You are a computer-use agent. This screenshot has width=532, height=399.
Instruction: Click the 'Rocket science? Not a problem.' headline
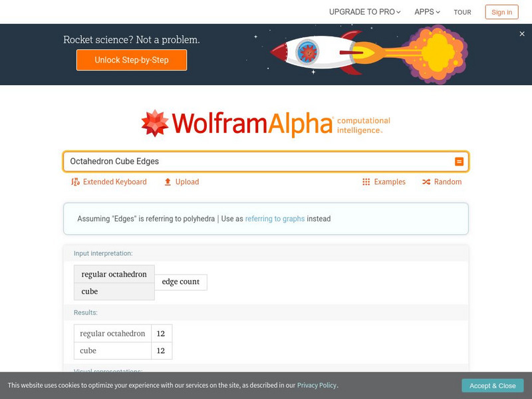pyautogui.click(x=132, y=40)
